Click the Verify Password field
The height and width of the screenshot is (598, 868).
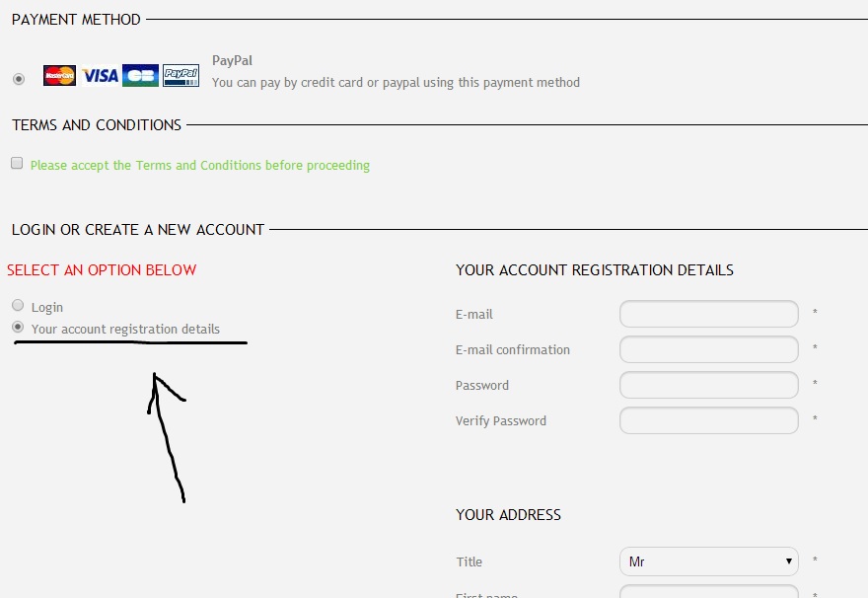click(708, 420)
